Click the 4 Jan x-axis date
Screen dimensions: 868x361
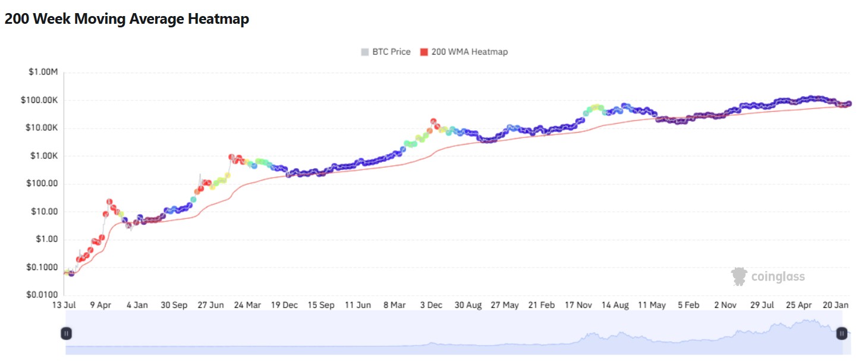(x=137, y=305)
